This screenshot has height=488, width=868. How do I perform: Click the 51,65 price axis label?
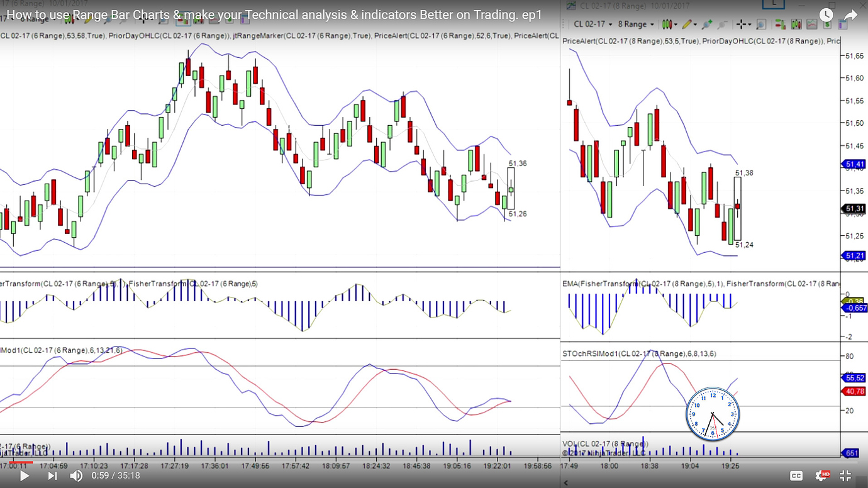[854, 56]
